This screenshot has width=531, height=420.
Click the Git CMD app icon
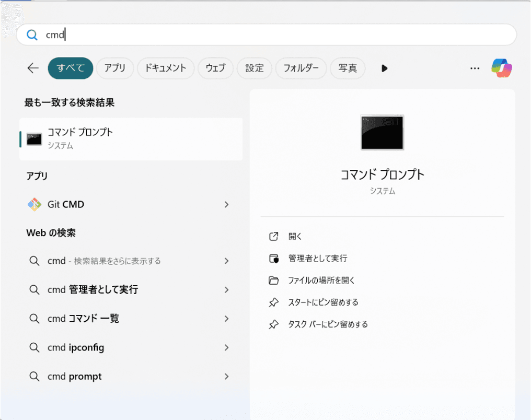click(34, 205)
